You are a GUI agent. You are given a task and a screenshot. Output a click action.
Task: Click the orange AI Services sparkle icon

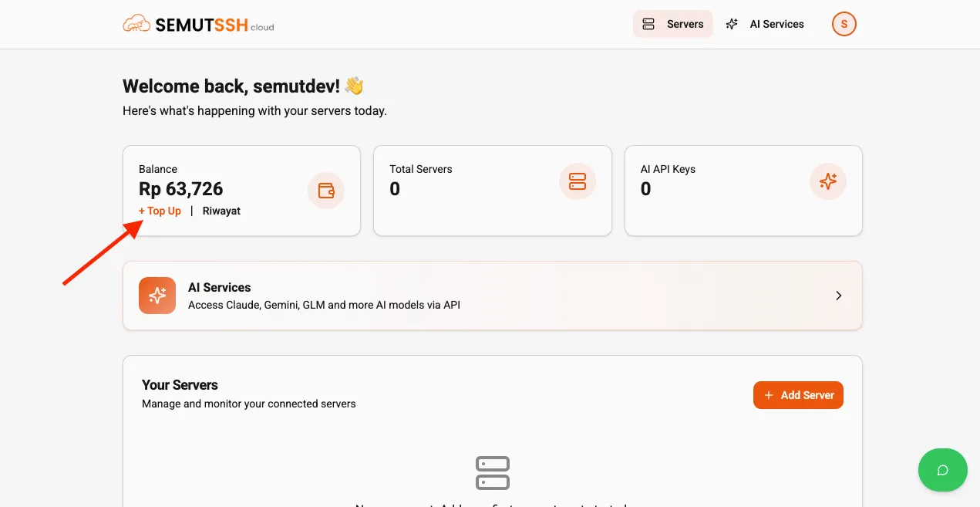(157, 296)
